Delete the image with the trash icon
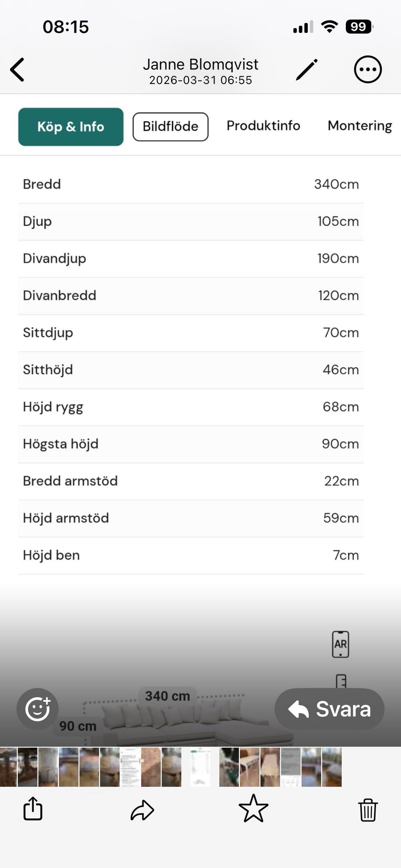 368,810
